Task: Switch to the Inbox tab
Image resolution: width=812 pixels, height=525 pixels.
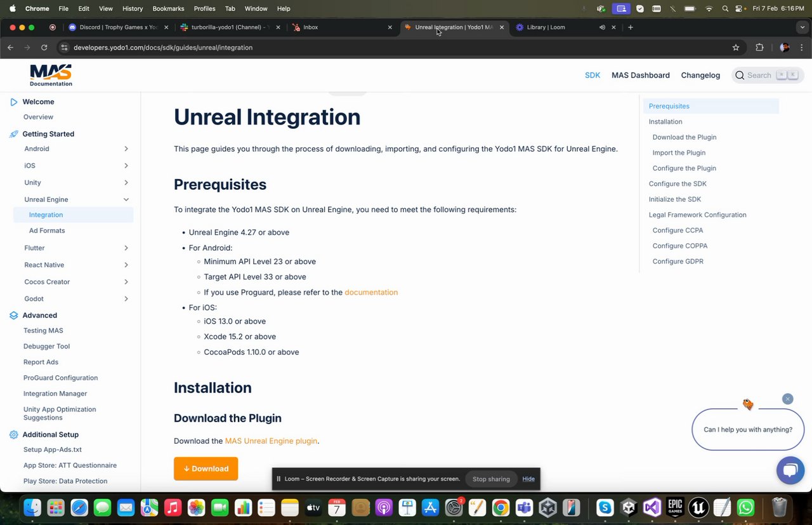Action: tap(343, 27)
